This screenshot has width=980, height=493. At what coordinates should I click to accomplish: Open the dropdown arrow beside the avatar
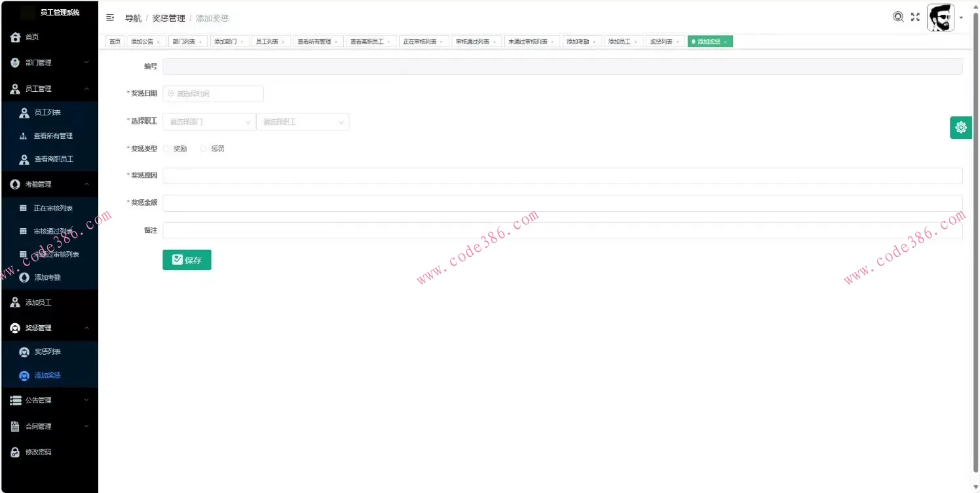[961, 18]
